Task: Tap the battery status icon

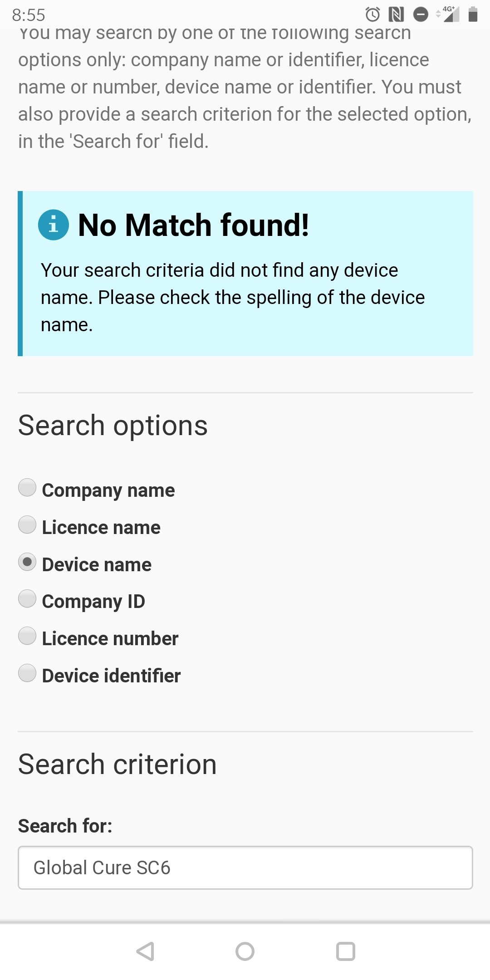Action: [473, 15]
